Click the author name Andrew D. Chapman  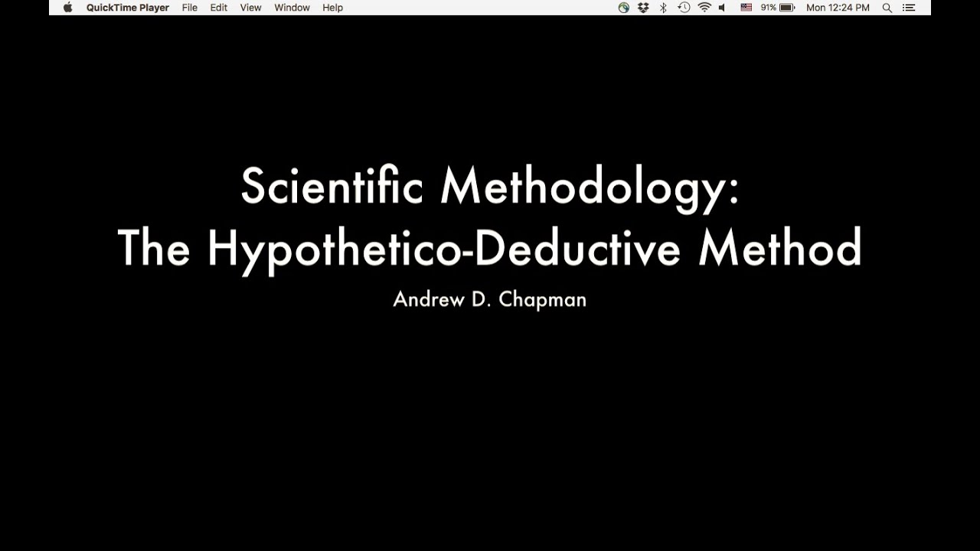(490, 299)
